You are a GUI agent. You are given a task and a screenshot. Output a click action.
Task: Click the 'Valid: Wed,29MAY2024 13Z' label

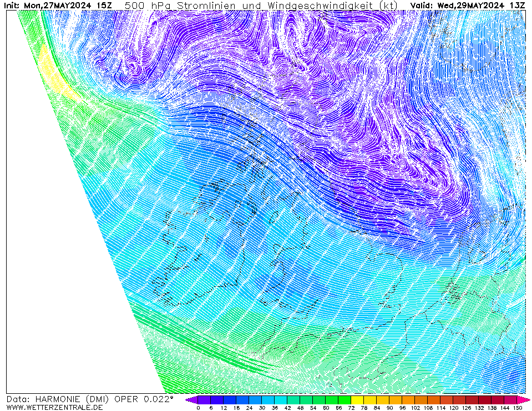(469, 6)
